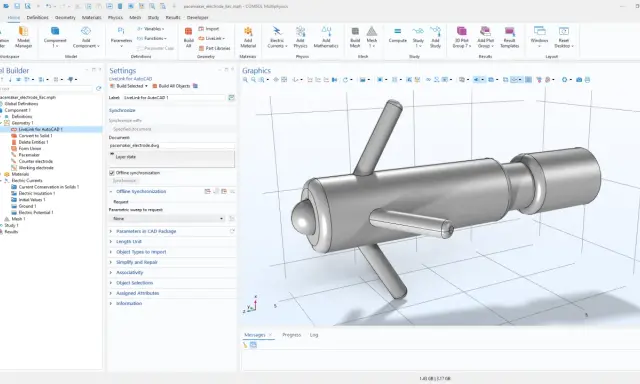640x384 pixels.
Task: Select Convert to Solid 1 node
Action: 35,136
